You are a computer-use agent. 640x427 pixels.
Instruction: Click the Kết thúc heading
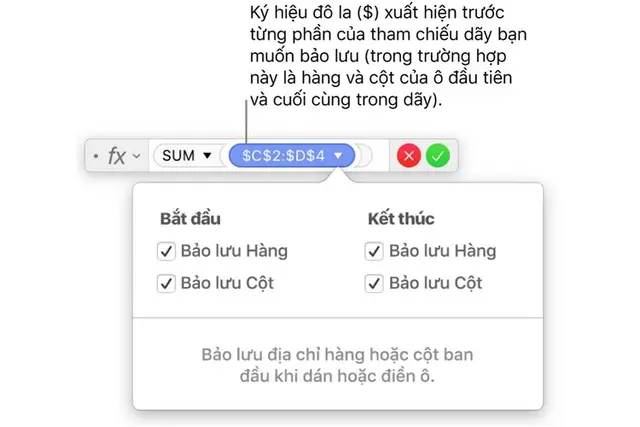pos(401,219)
